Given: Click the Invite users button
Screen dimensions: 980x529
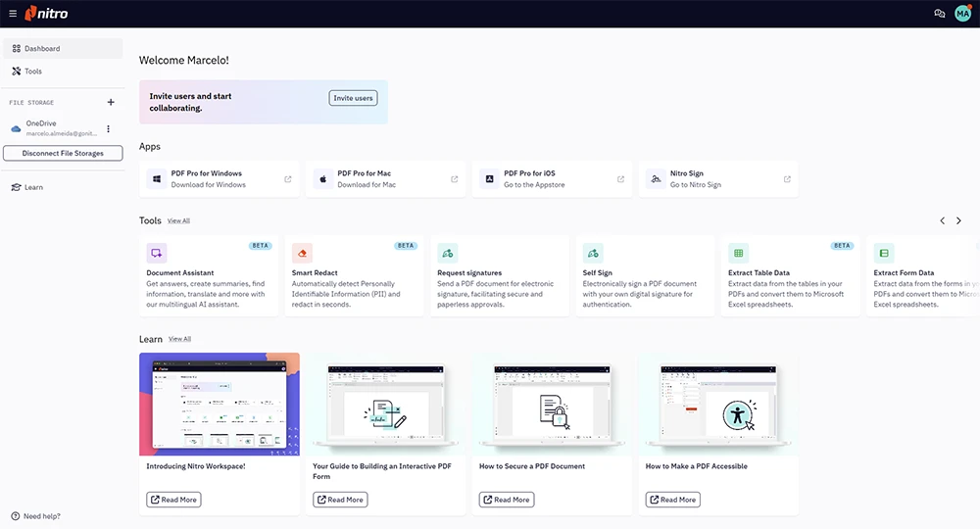Looking at the screenshot, I should 353,98.
